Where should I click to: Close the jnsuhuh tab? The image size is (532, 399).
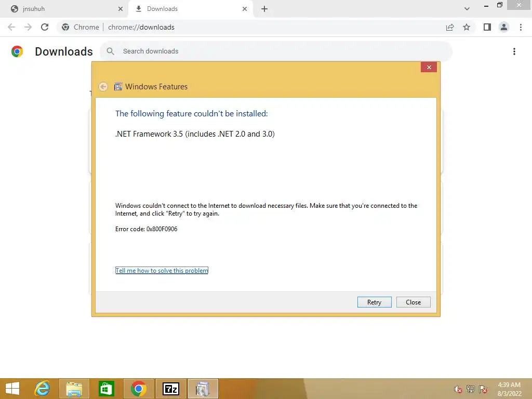[x=120, y=9]
